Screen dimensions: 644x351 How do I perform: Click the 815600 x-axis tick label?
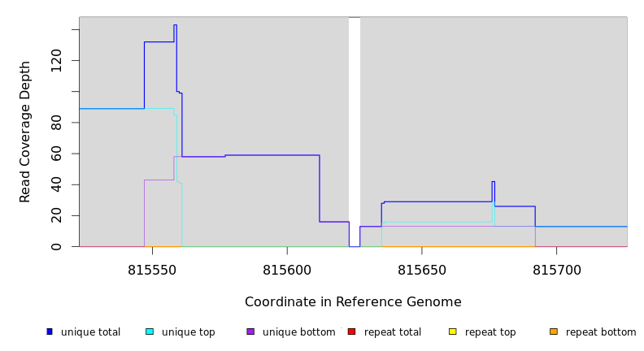pos(287,270)
